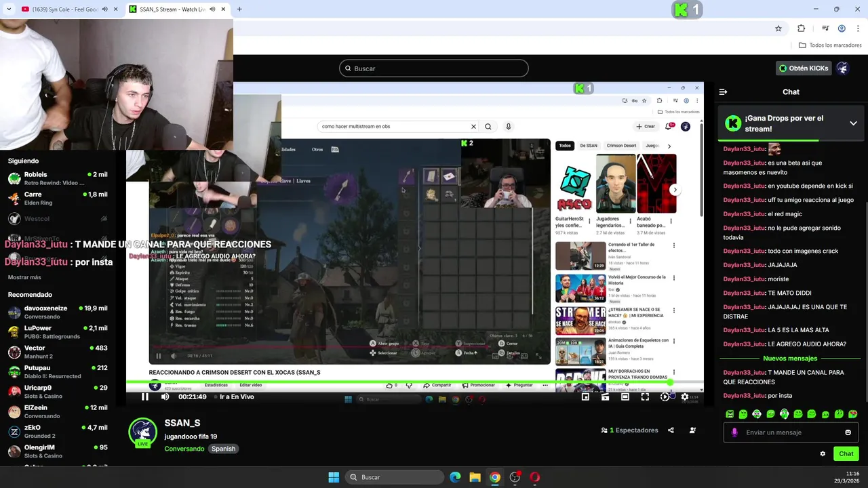
Task: Open the tab search dropdown arrow
Action: coord(8,9)
